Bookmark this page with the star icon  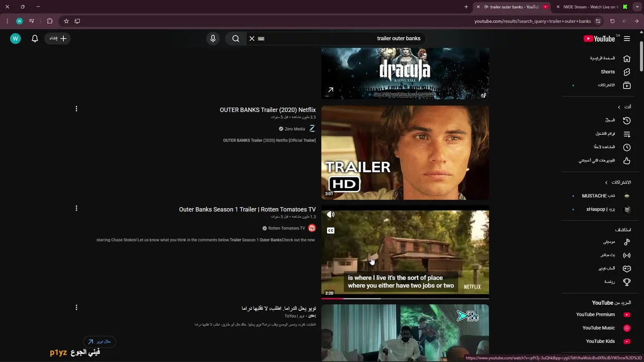[66, 21]
